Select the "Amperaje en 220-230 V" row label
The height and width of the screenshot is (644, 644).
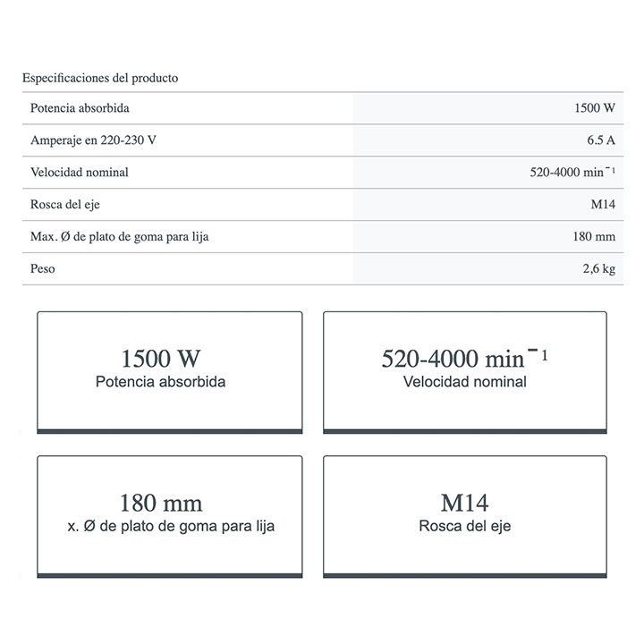click(92, 140)
